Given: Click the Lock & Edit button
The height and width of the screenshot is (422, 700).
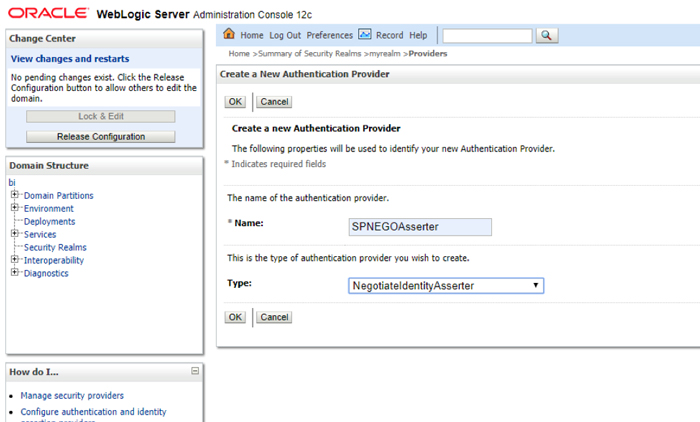Looking at the screenshot, I should point(101,117).
